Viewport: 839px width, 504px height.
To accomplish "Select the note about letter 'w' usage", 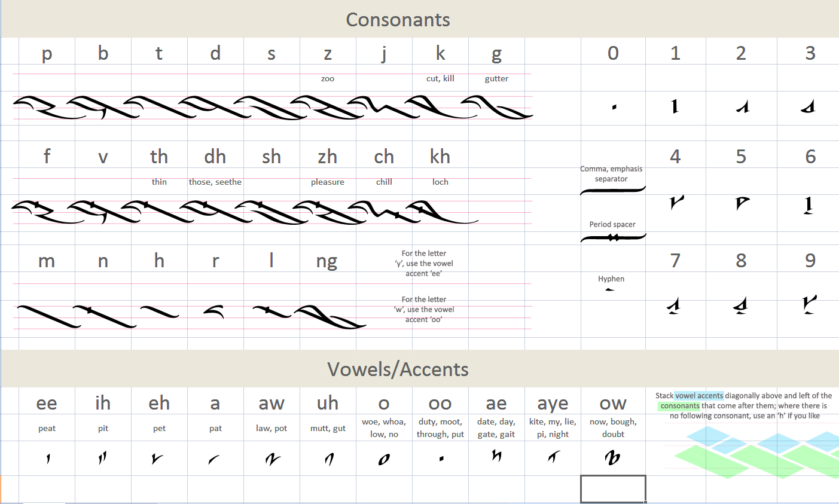I will (423, 309).
